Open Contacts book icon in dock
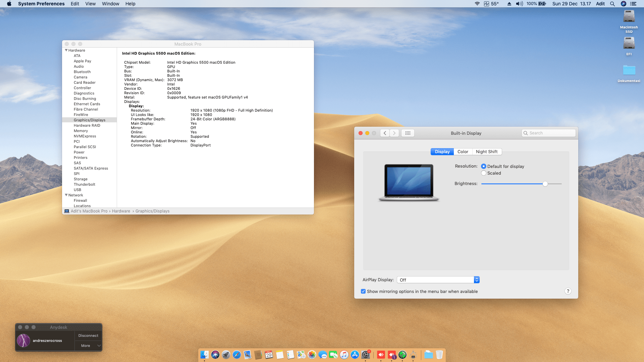644x362 pixels. pos(258,355)
